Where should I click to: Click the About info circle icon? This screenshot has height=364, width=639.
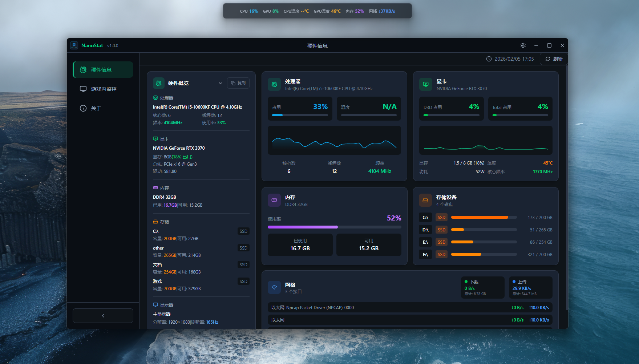click(x=83, y=108)
